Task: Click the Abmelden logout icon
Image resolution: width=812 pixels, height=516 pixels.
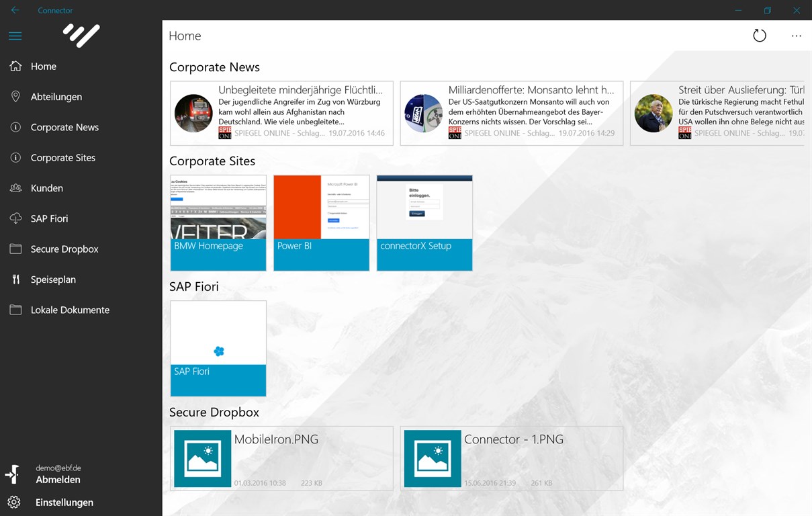Action: pyautogui.click(x=12, y=474)
